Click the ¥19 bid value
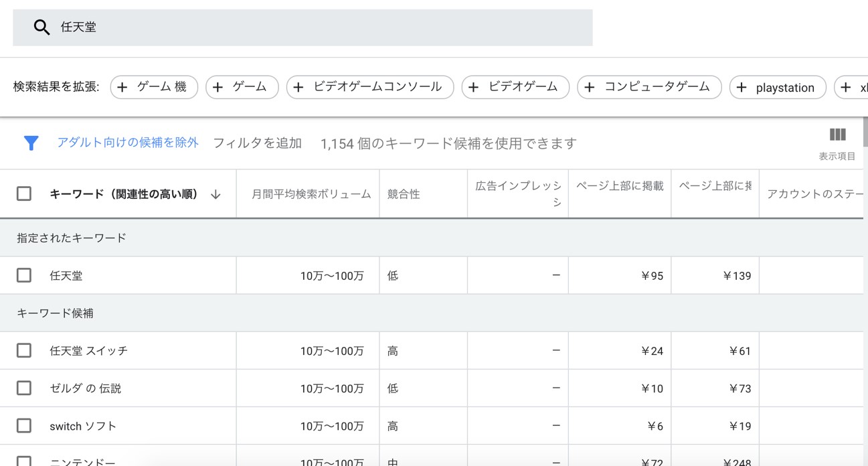Image resolution: width=868 pixels, height=466 pixels. click(x=740, y=426)
